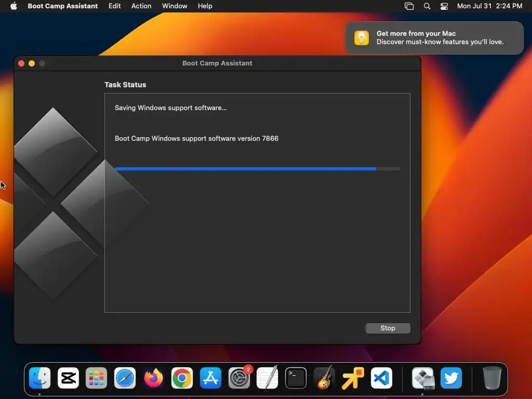Open Boot Camp Assistant app menu

click(63, 6)
